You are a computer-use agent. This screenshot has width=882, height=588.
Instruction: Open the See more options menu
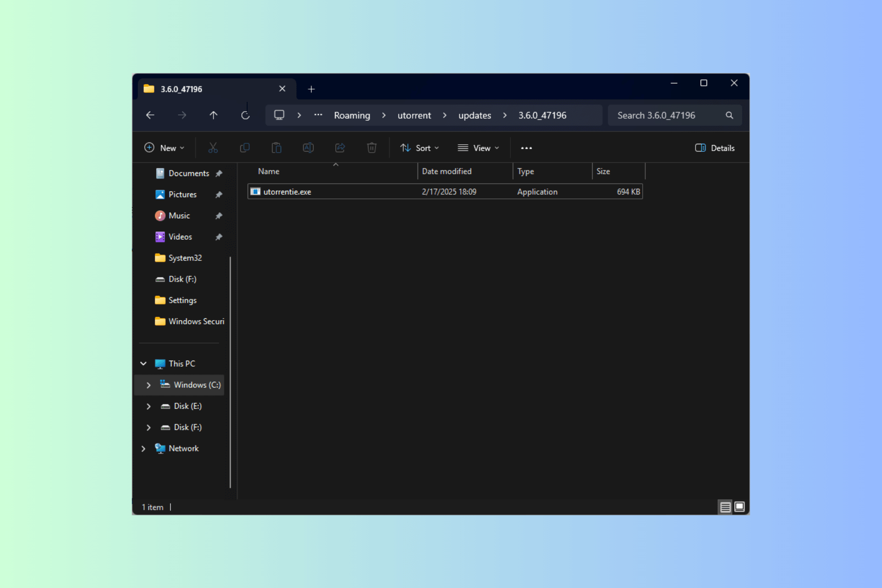[x=526, y=148]
